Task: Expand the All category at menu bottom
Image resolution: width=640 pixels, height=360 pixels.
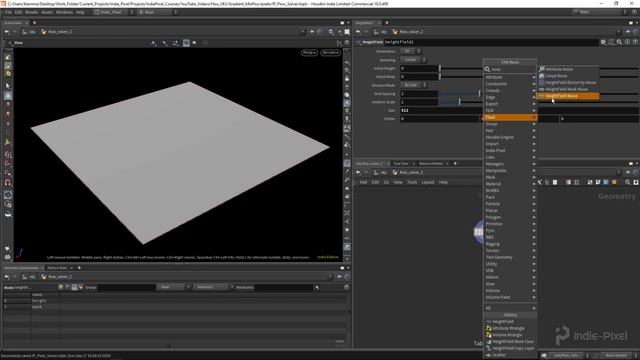Action: tap(510, 308)
